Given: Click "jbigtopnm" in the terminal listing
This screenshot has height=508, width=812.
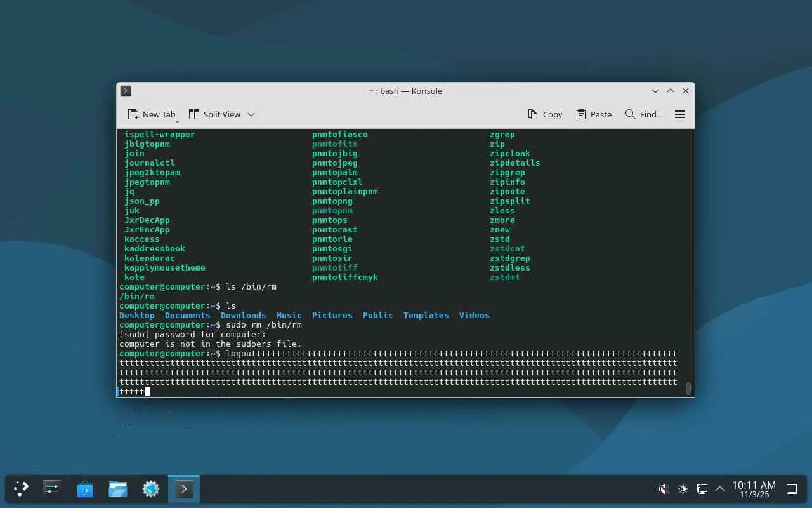Looking at the screenshot, I should coord(147,144).
